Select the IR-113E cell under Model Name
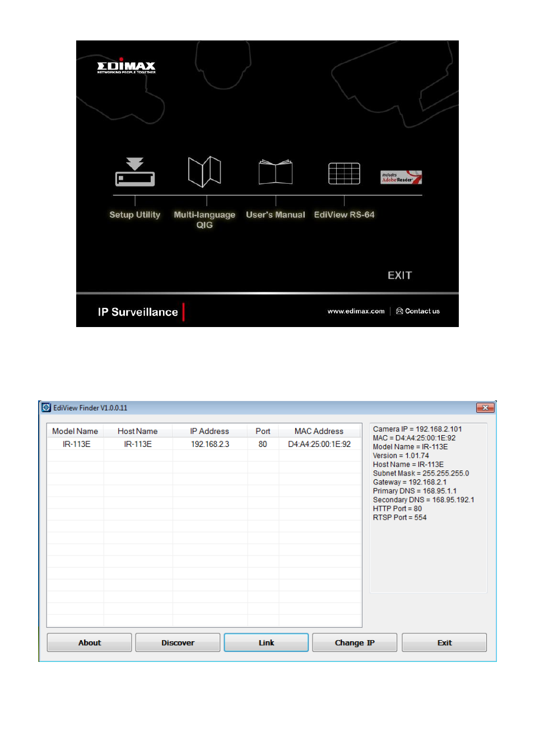Viewport: 535px width, 756px height. [77, 444]
